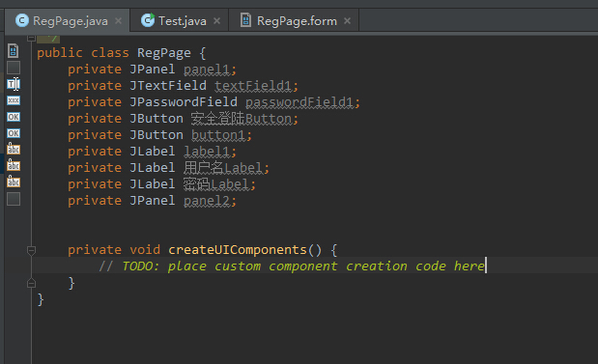Click the 用户名Label field name
Screen dimensions: 598x364
223,168
